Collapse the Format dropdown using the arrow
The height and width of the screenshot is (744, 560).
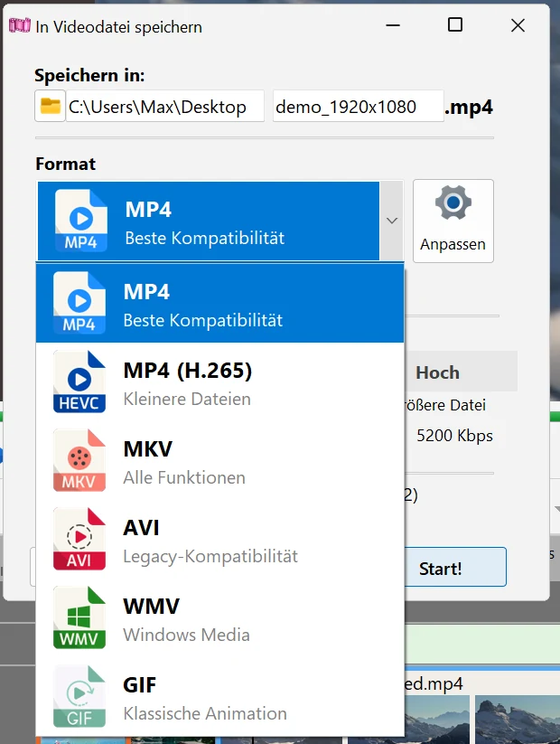(391, 221)
